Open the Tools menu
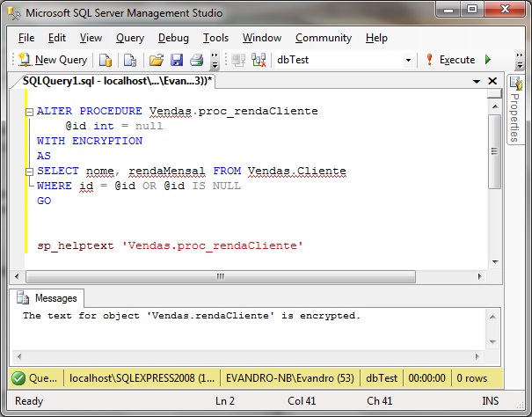The image size is (532, 417). 215,38
